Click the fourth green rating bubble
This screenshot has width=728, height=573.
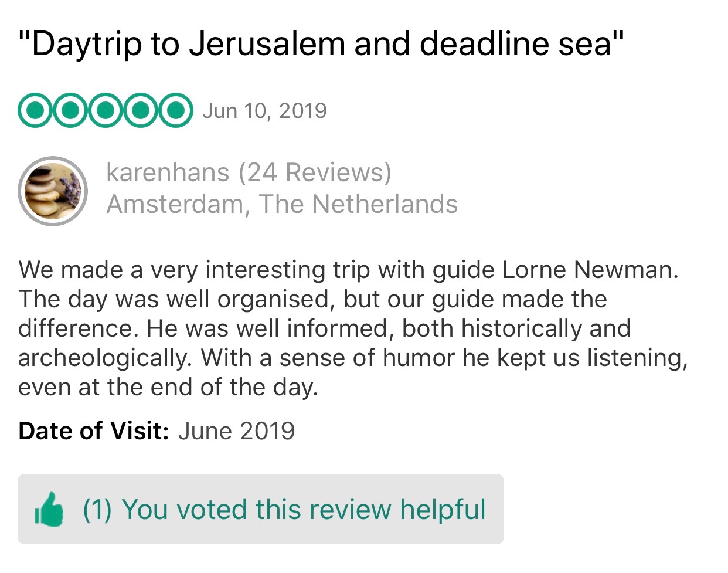pos(140,110)
